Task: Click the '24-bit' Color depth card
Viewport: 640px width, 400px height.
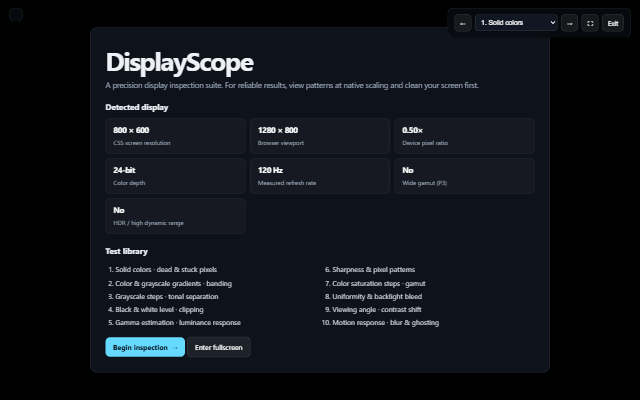Action: coord(176,176)
